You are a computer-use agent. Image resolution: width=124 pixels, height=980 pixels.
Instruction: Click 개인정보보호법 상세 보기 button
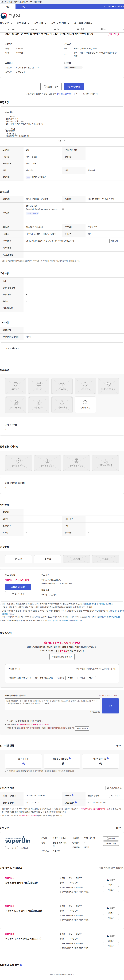click(62, 657)
